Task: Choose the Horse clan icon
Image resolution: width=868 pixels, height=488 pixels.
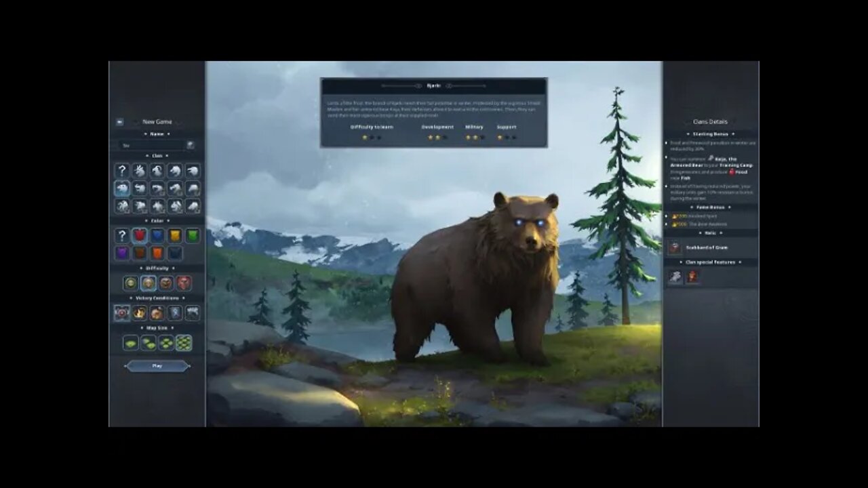Action: click(x=193, y=188)
